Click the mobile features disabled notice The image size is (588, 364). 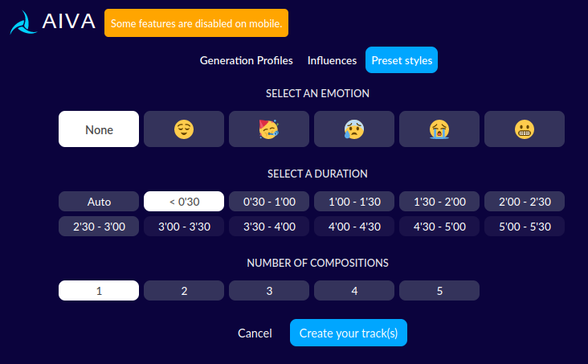click(196, 23)
